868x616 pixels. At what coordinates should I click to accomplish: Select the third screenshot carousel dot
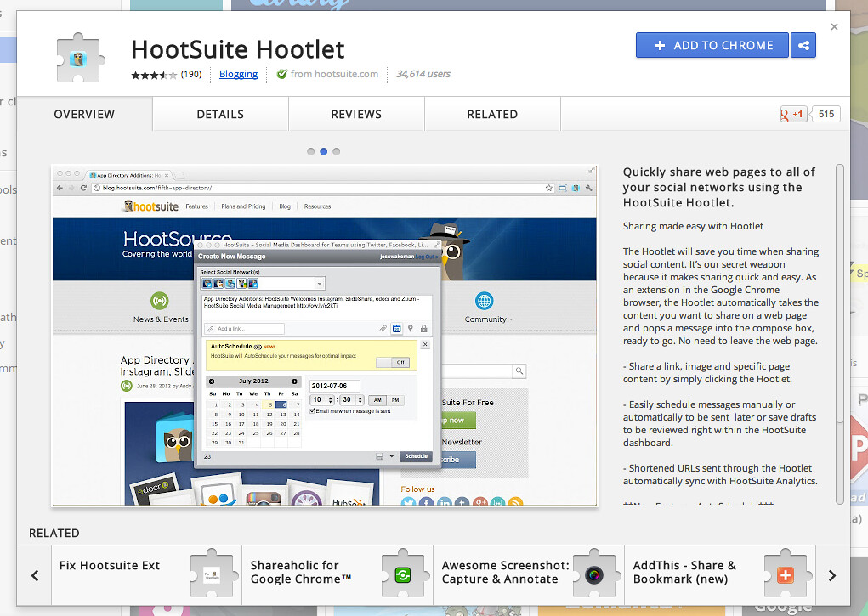click(337, 151)
